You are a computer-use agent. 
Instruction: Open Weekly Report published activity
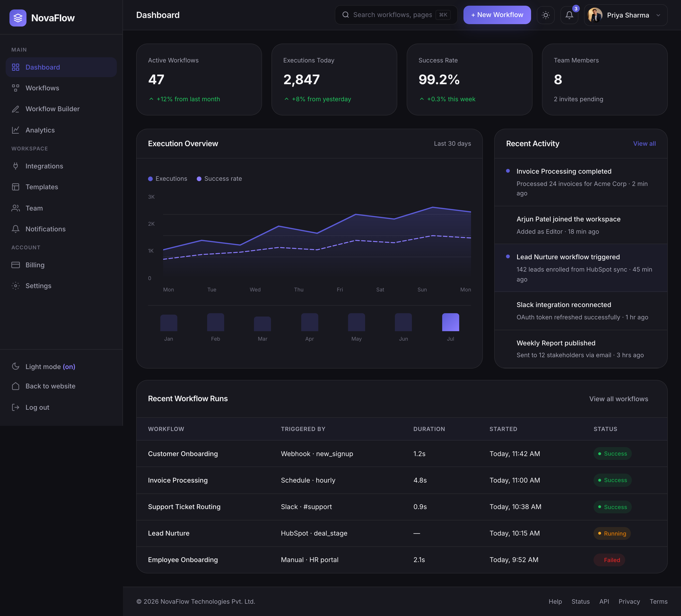[581, 349]
